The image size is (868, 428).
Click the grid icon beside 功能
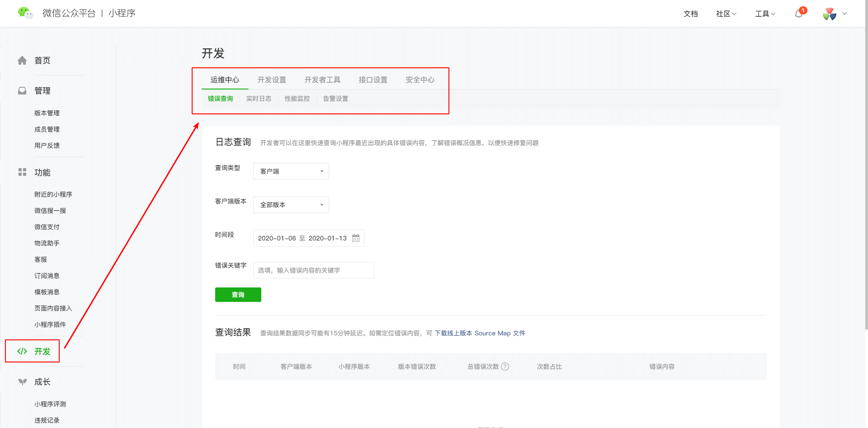22,172
